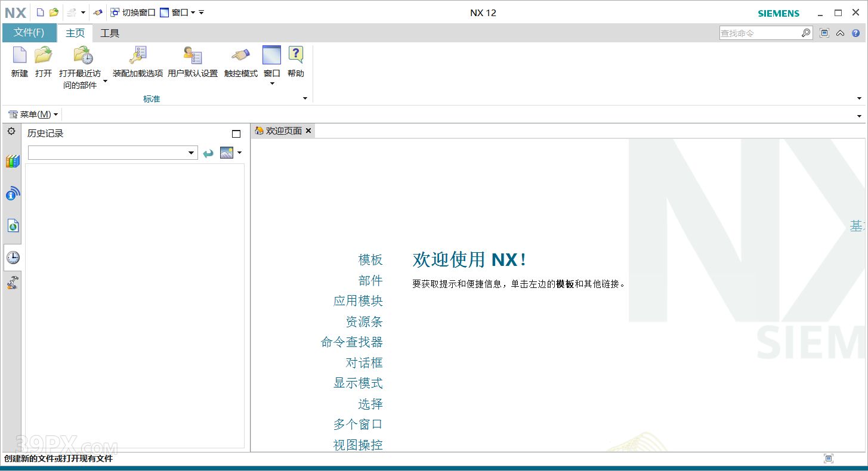Image resolution: width=868 pixels, height=471 pixels.
Task: Open the web browser page icon in resource bar
Action: click(x=13, y=225)
